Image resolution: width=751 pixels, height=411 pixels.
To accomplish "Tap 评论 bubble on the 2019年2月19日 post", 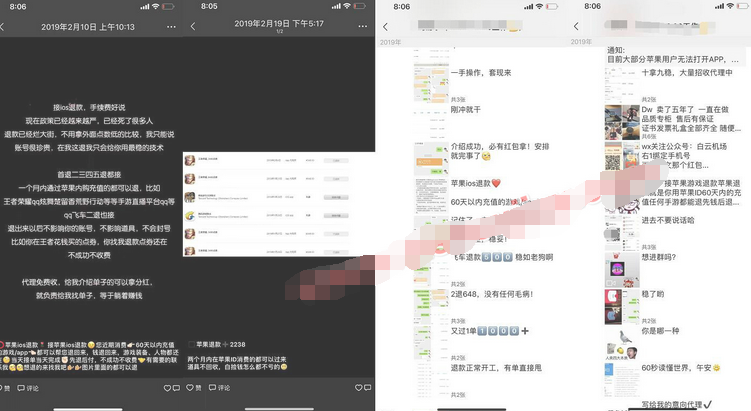I will [219, 388].
